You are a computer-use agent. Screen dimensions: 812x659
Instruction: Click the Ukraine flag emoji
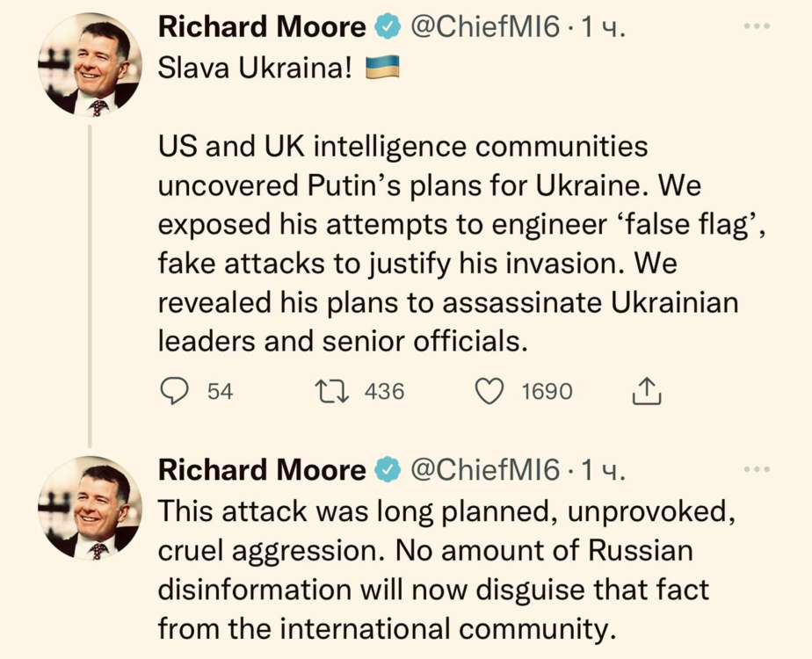(x=381, y=69)
